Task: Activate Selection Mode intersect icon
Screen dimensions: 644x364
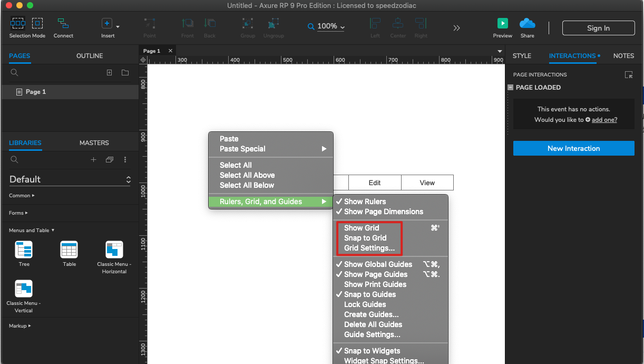Action: pos(18,23)
